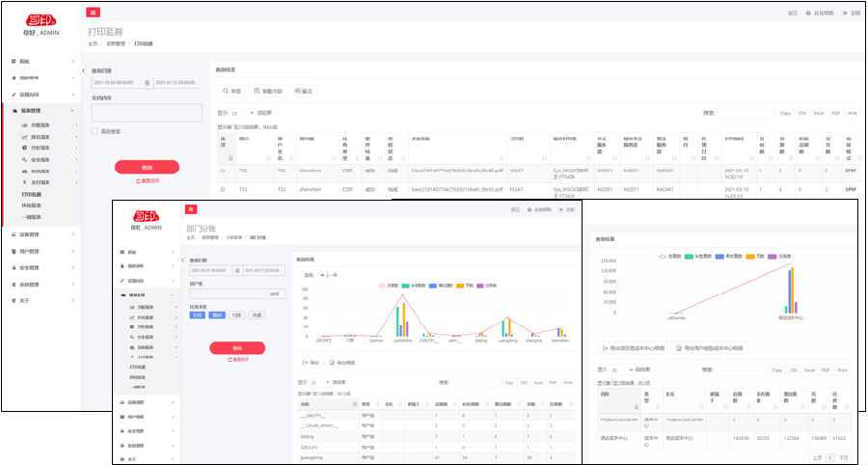Image resolution: width=868 pixels, height=465 pixels.
Task: Toggle green 彩色面数 legend swatch in 部门分账 chart
Action: (407, 286)
